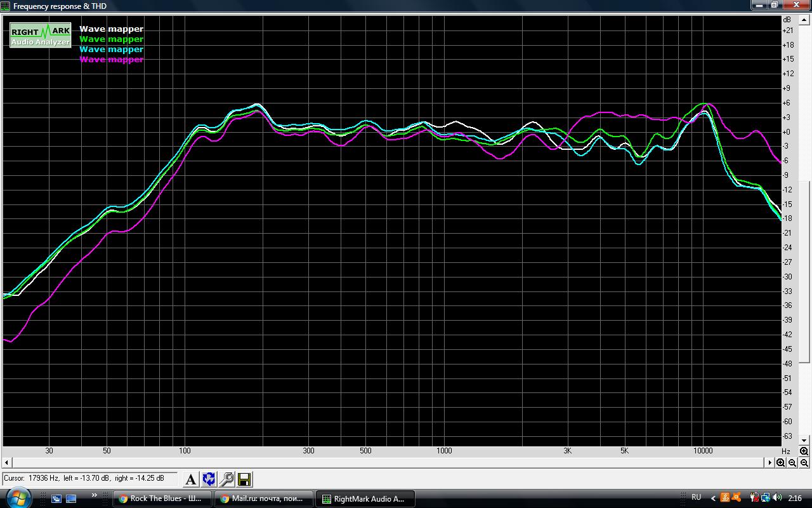The width and height of the screenshot is (812, 508).
Task: Click horizontal zoom-in magnifier beside scrollbar
Action: pos(781,463)
